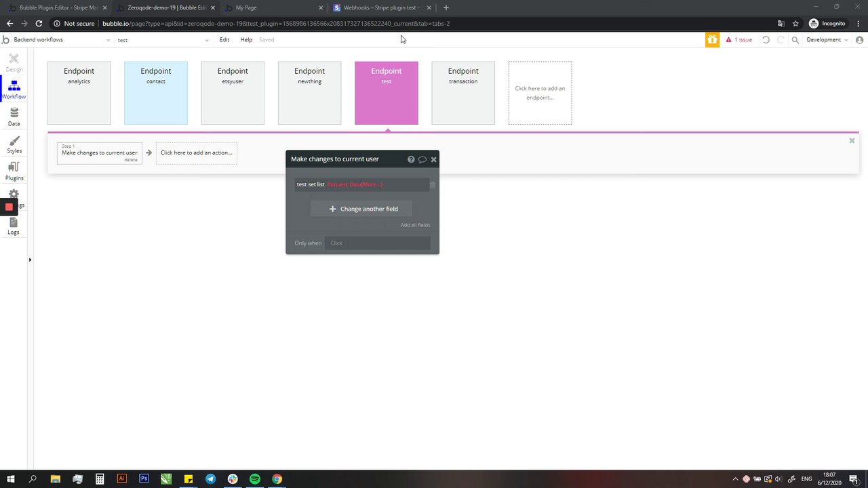Image resolution: width=868 pixels, height=488 pixels.
Task: Open the Backend workflows page dropdown
Action: pyautogui.click(x=61, y=40)
